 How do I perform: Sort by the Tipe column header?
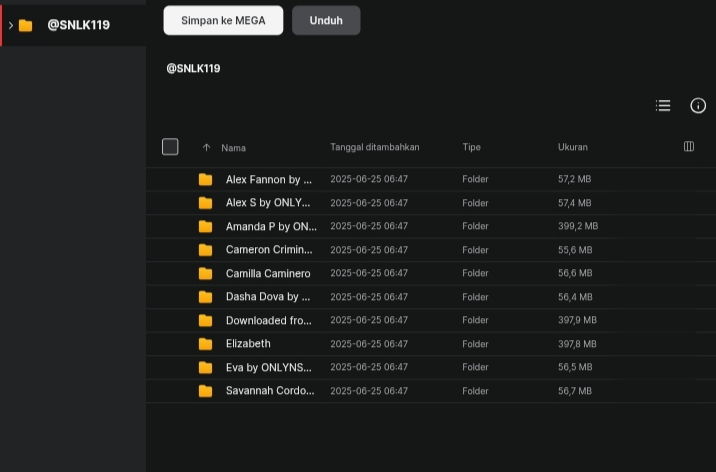[x=471, y=147]
